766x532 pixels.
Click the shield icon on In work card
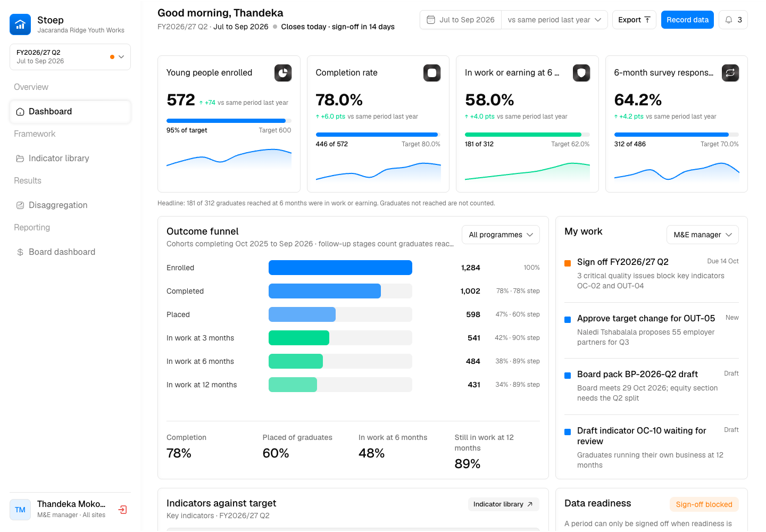(x=581, y=73)
